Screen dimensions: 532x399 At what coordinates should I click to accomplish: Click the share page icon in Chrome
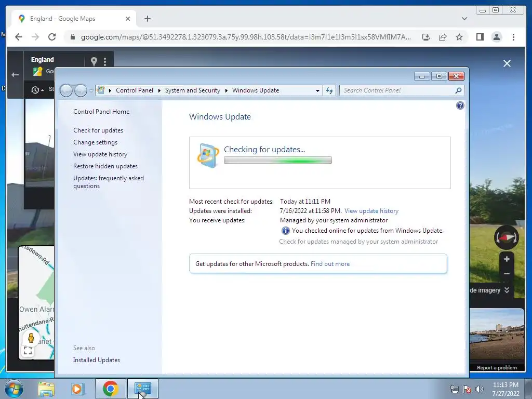443,37
